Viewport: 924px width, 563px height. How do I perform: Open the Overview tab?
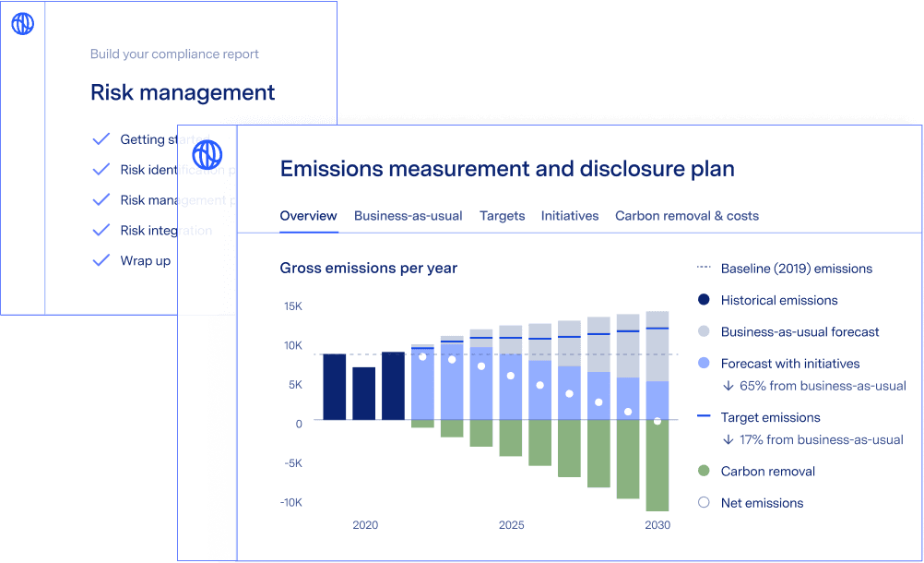[308, 216]
